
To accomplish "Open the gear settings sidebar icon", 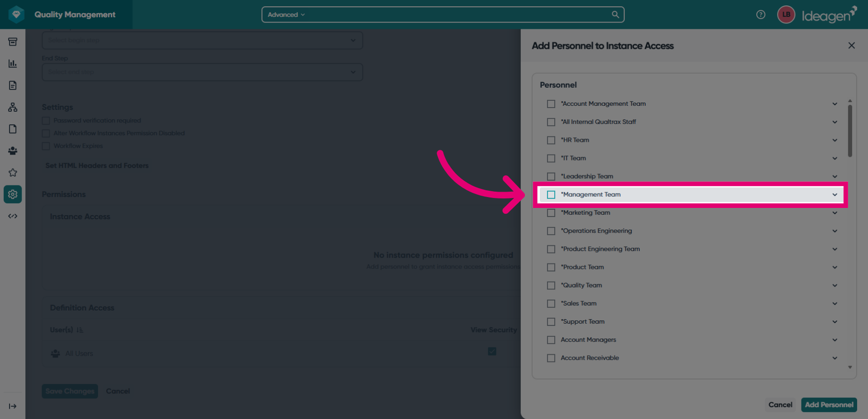I will (x=13, y=194).
